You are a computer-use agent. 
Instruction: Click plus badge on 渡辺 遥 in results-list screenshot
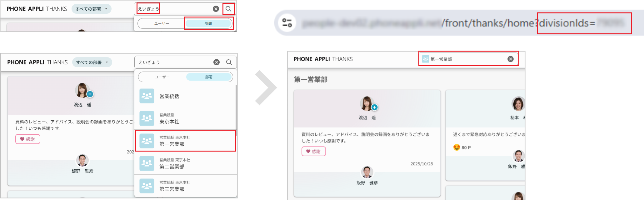pyautogui.click(x=90, y=94)
